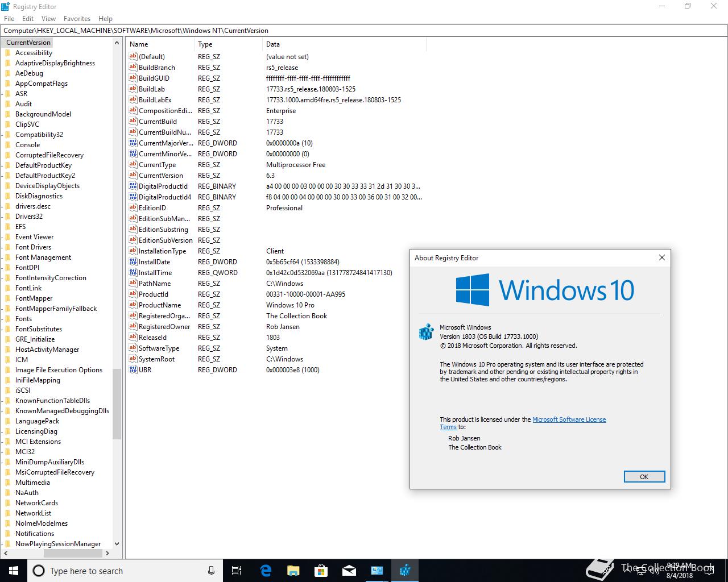The height and width of the screenshot is (582, 728).
Task: Open Task View from taskbar
Action: (x=237, y=571)
